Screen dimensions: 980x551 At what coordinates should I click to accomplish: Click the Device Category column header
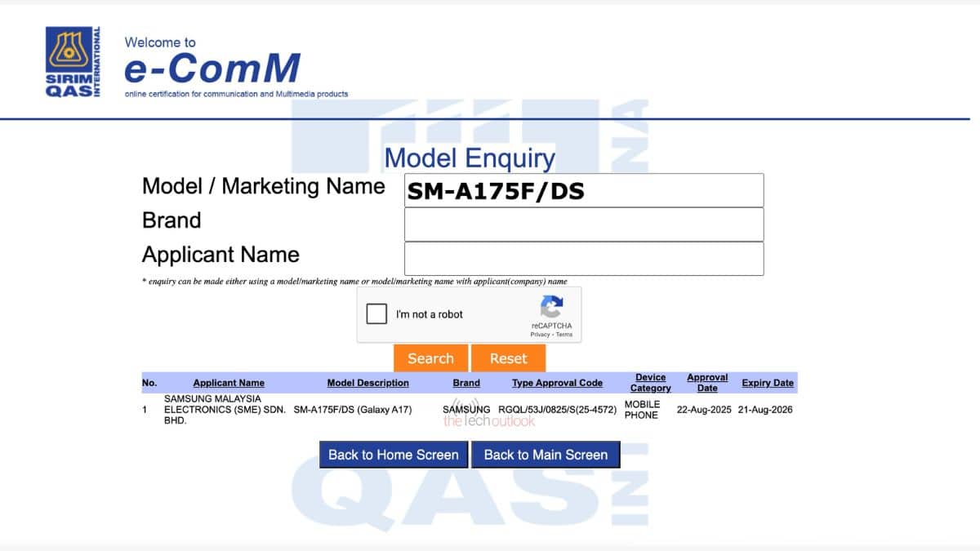[650, 383]
